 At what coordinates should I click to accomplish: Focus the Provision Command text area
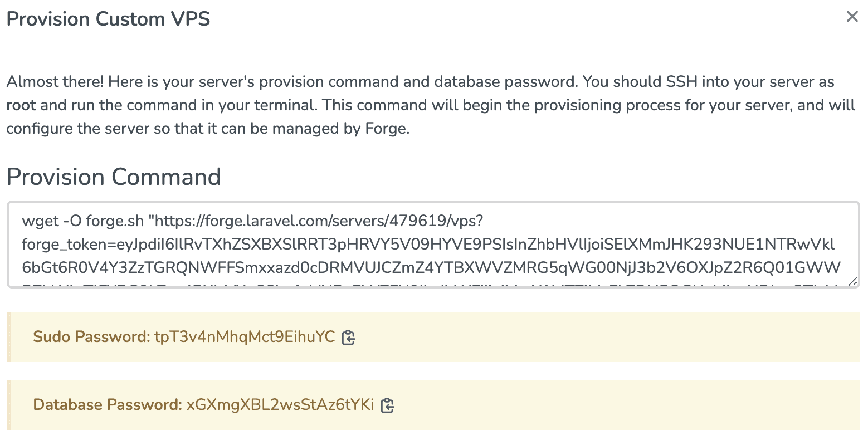432,245
